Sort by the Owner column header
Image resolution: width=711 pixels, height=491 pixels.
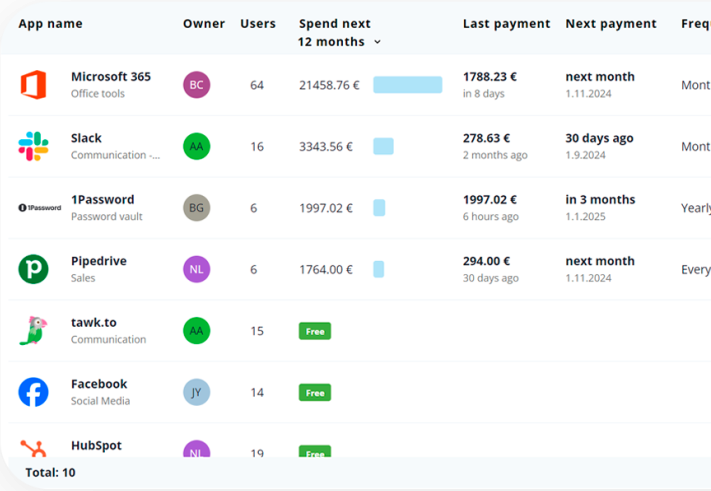click(x=204, y=24)
